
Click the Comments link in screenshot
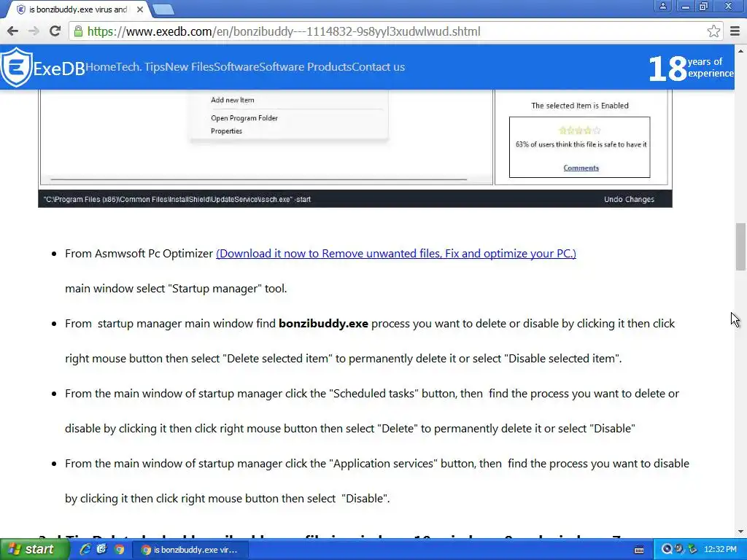coord(581,168)
